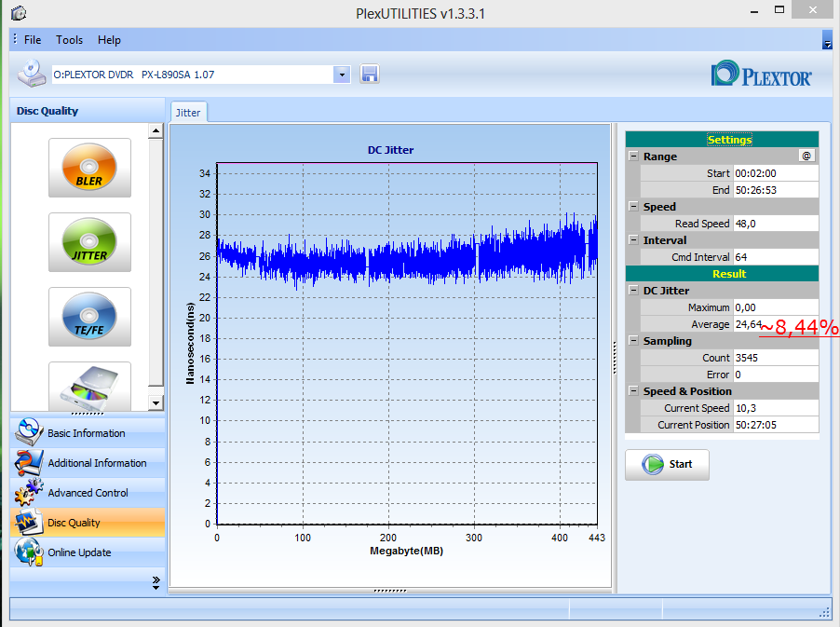Save results with the floppy disk icon
Image resolution: width=840 pixels, height=627 pixels.
tap(369, 74)
